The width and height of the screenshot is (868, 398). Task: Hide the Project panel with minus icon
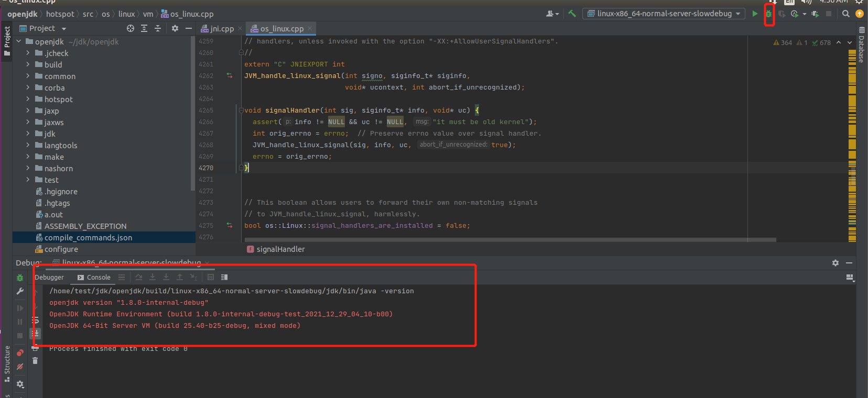pyautogui.click(x=189, y=28)
